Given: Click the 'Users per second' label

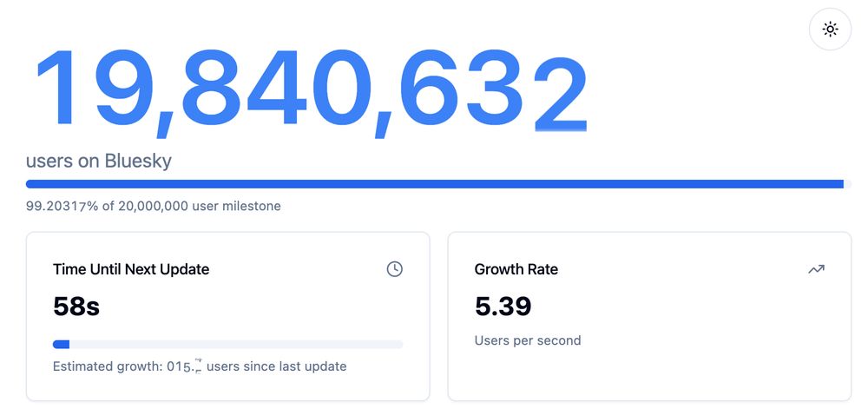Looking at the screenshot, I should [528, 340].
